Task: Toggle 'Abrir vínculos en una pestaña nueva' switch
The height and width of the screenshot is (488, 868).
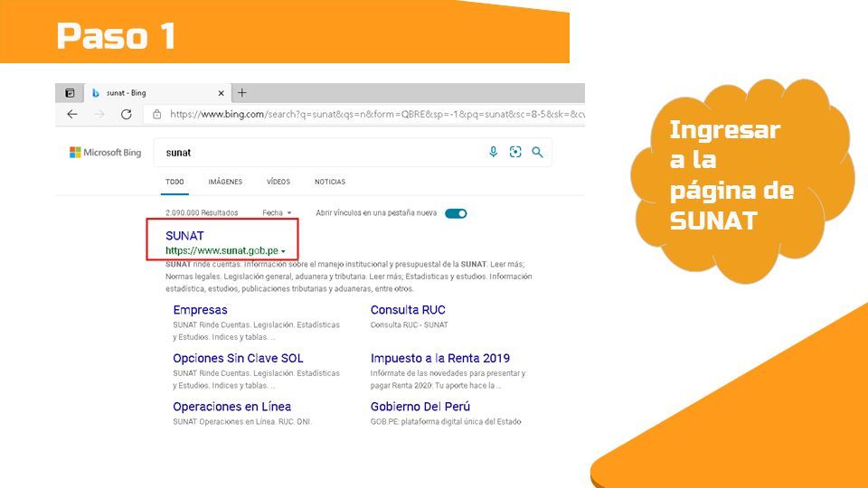Action: [456, 213]
